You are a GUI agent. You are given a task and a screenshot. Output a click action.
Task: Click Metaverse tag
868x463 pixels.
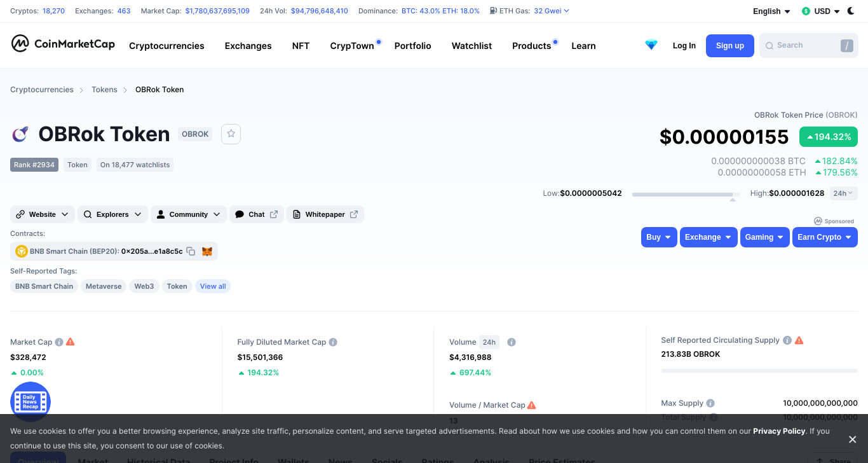104,286
